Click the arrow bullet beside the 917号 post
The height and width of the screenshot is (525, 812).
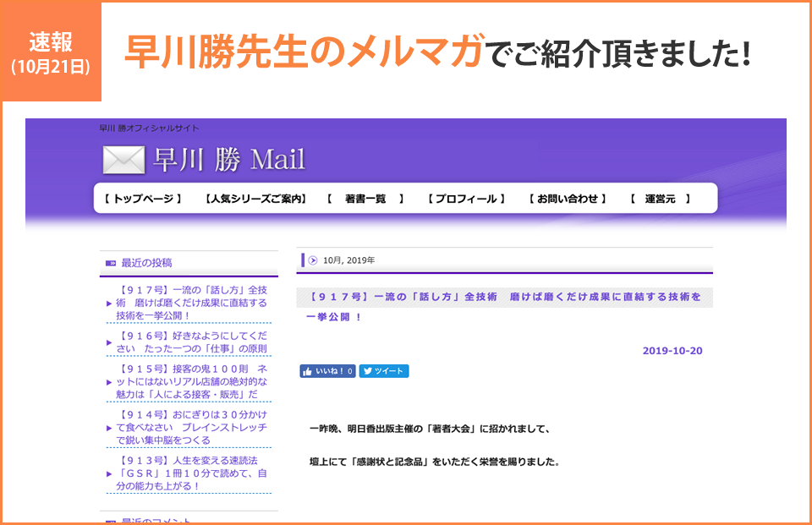(109, 303)
